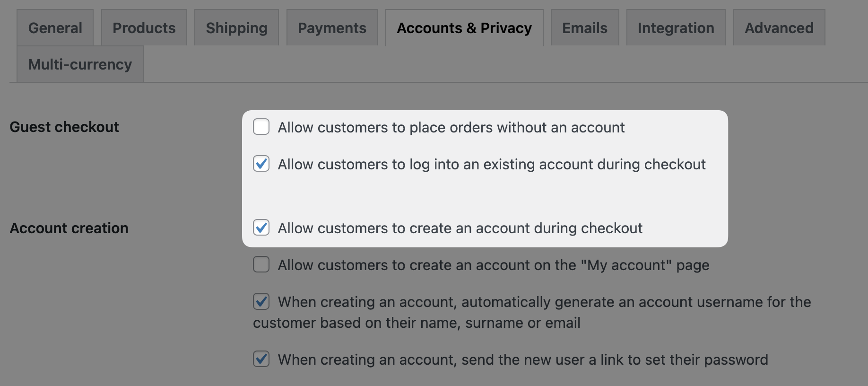Click text "customer based on their name, surname or email"
This screenshot has width=868, height=386.
click(417, 323)
